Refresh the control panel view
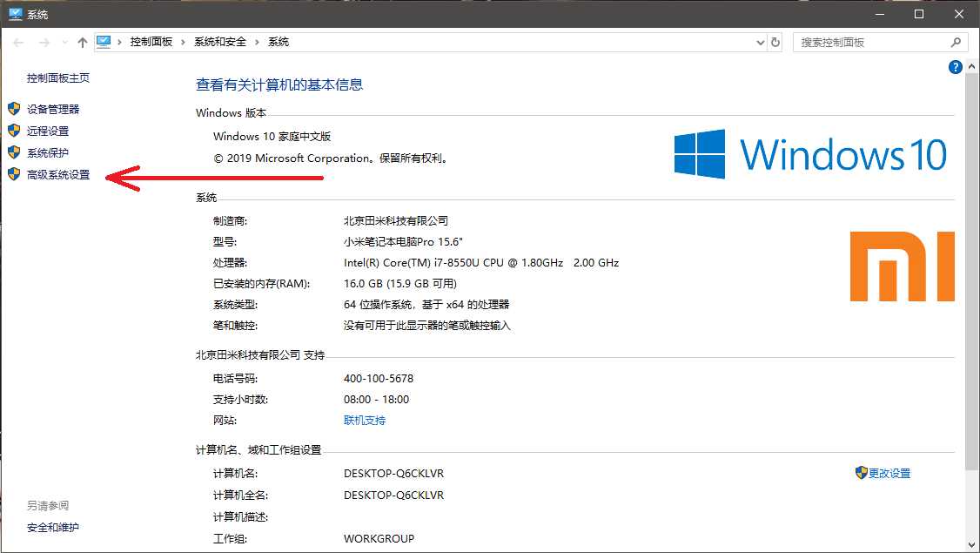The image size is (980, 553). pyautogui.click(x=775, y=43)
